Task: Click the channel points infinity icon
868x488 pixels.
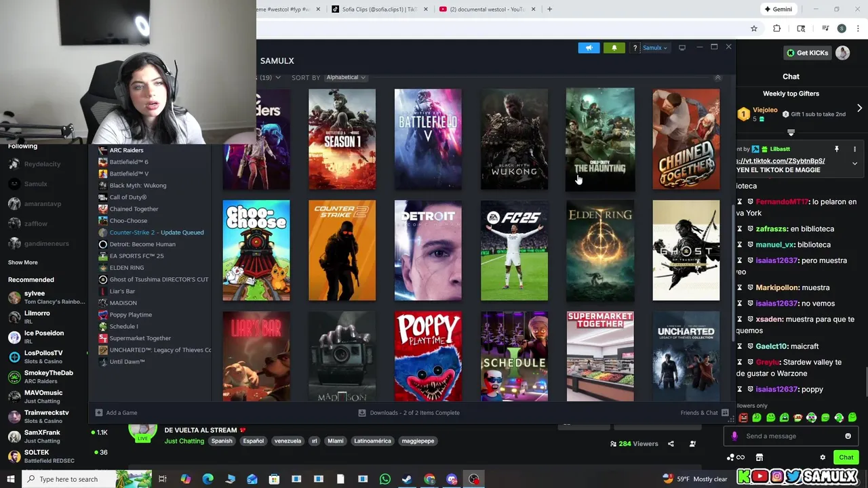Action: point(741,457)
